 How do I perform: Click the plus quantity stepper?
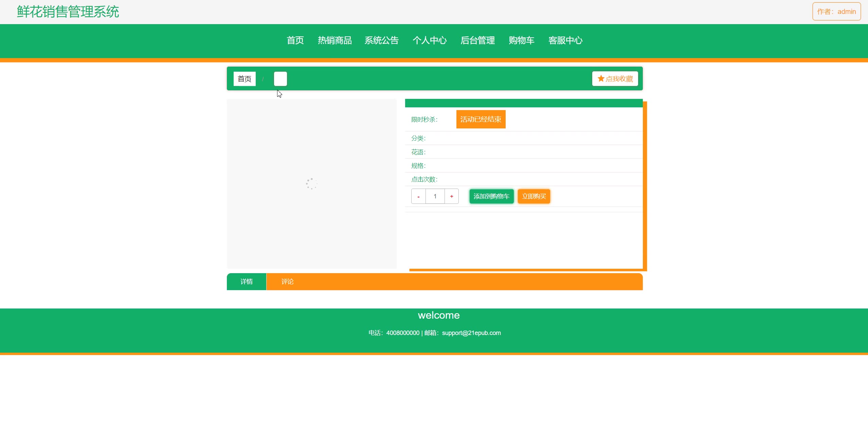(451, 196)
